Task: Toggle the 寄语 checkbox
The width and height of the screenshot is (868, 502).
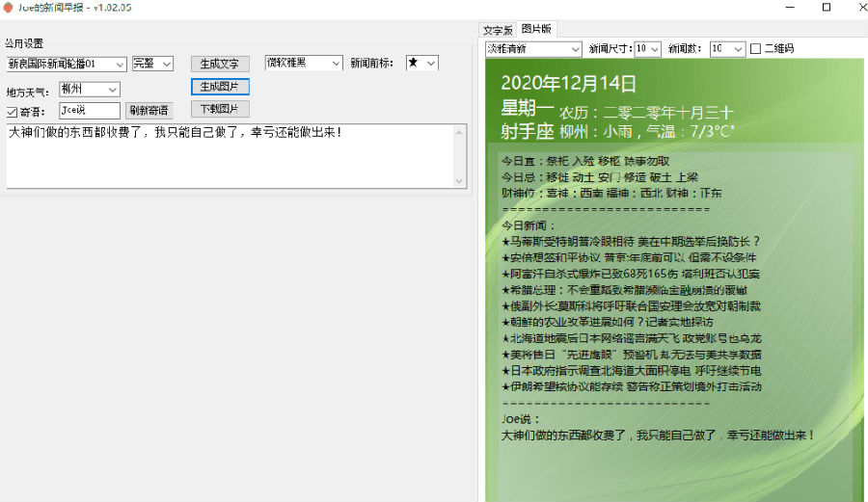Action: pyautogui.click(x=12, y=112)
